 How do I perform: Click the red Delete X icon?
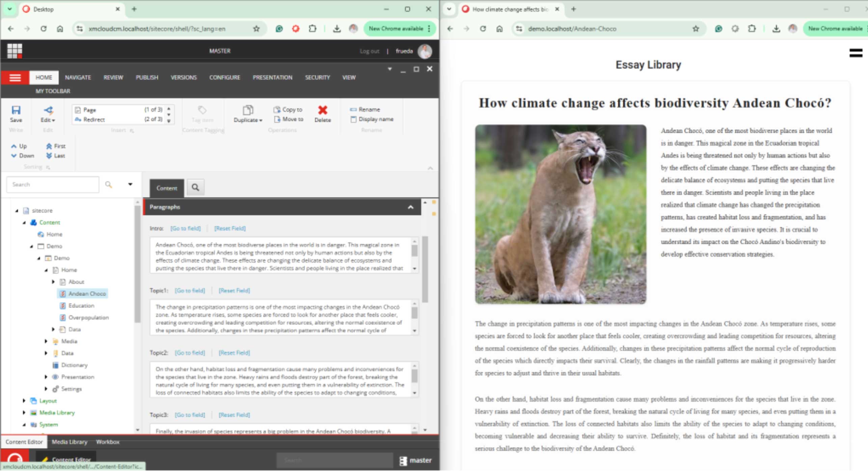coord(322,110)
